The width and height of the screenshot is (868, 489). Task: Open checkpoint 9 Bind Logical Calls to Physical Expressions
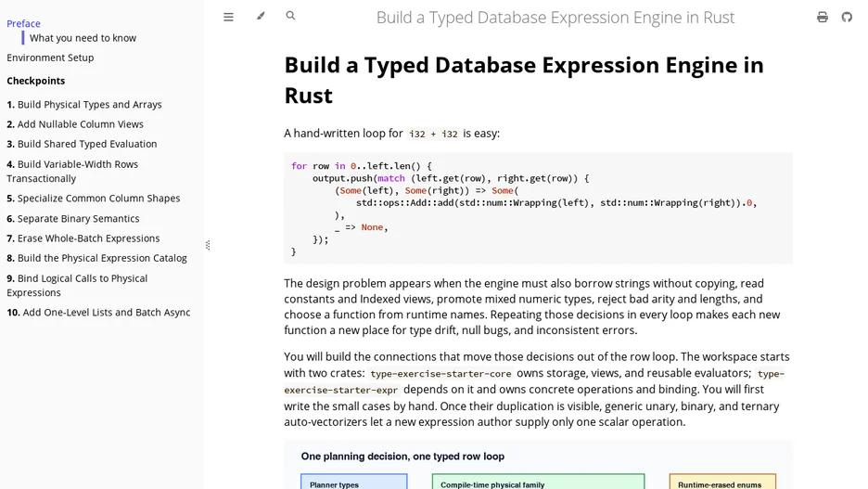click(77, 285)
